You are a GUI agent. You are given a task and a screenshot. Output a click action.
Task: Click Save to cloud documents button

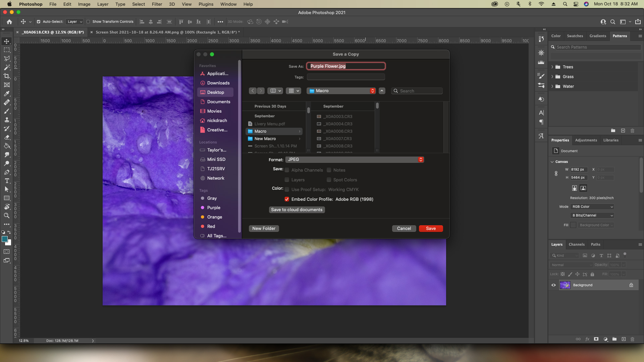[x=297, y=210]
